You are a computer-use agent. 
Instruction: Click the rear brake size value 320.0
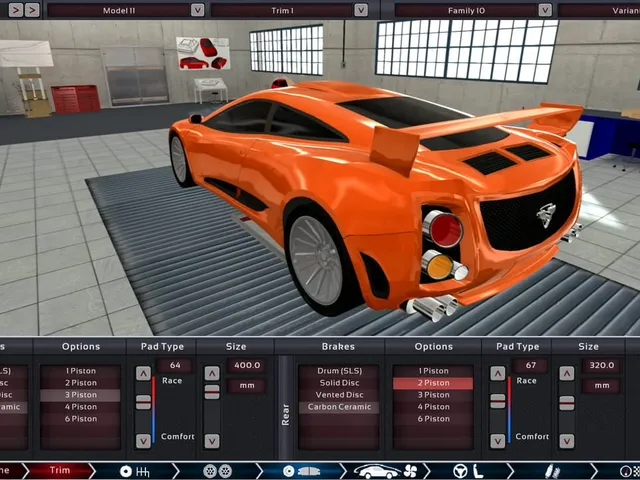602,365
